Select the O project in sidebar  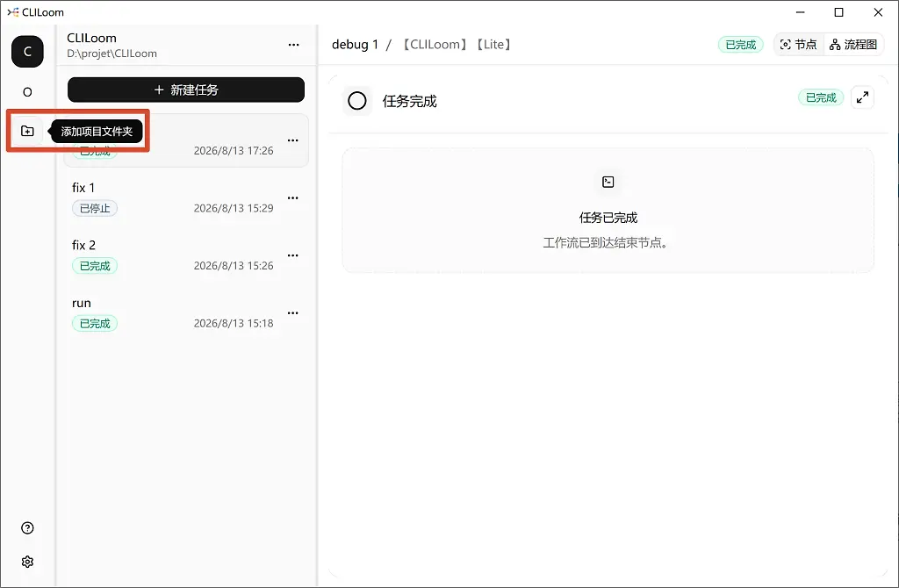tap(27, 91)
